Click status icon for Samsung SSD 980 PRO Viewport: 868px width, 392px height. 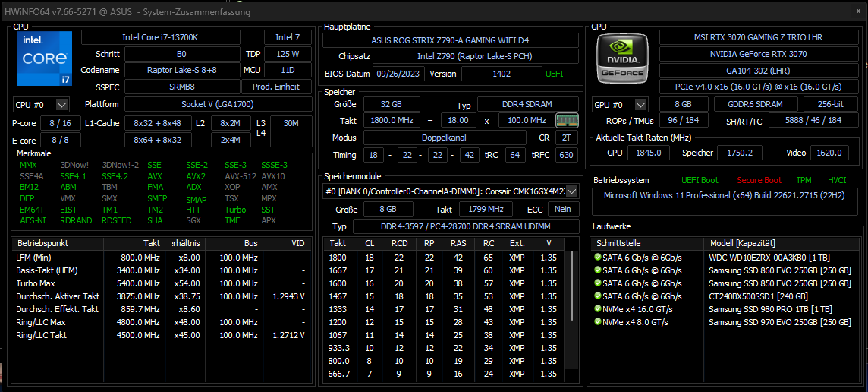[x=597, y=309]
